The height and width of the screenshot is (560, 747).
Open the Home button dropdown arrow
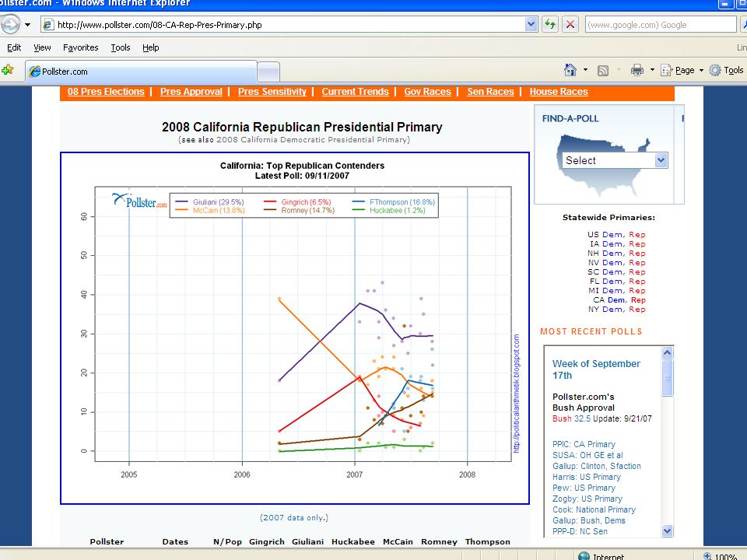tap(585, 70)
